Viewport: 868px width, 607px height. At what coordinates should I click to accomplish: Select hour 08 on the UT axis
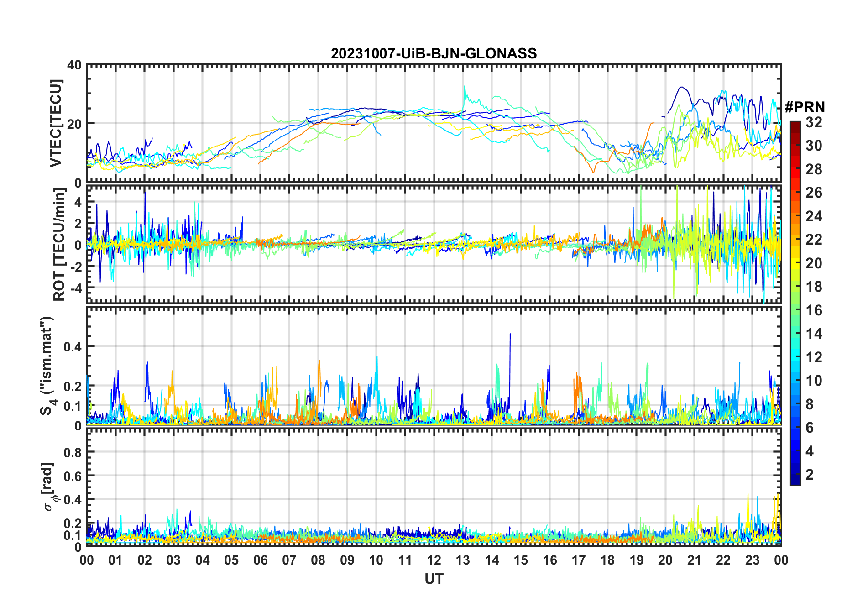[x=318, y=560]
